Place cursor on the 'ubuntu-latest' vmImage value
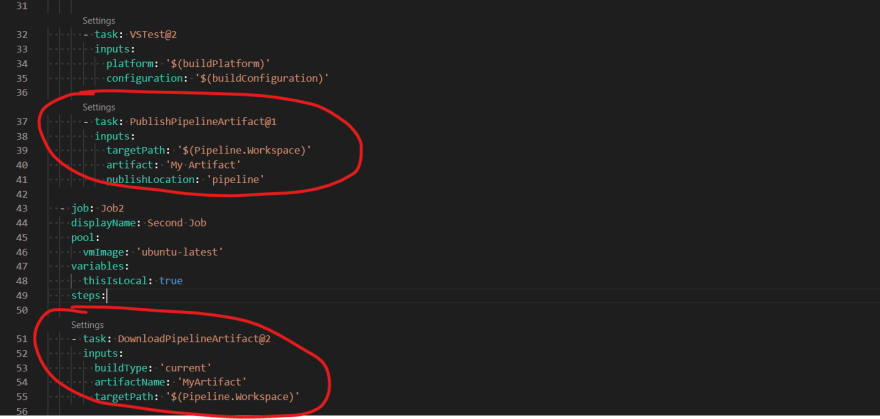The width and height of the screenshot is (880, 419). [184, 252]
